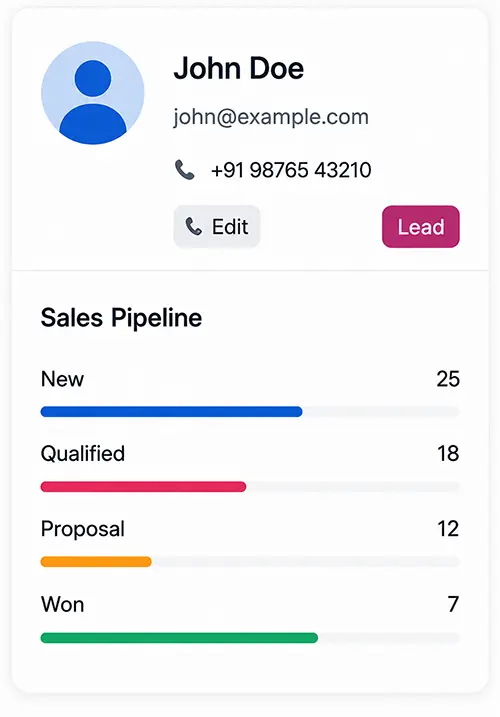The image size is (500, 717).
Task: Select the Won pipeline stage label
Action: pos(63,605)
